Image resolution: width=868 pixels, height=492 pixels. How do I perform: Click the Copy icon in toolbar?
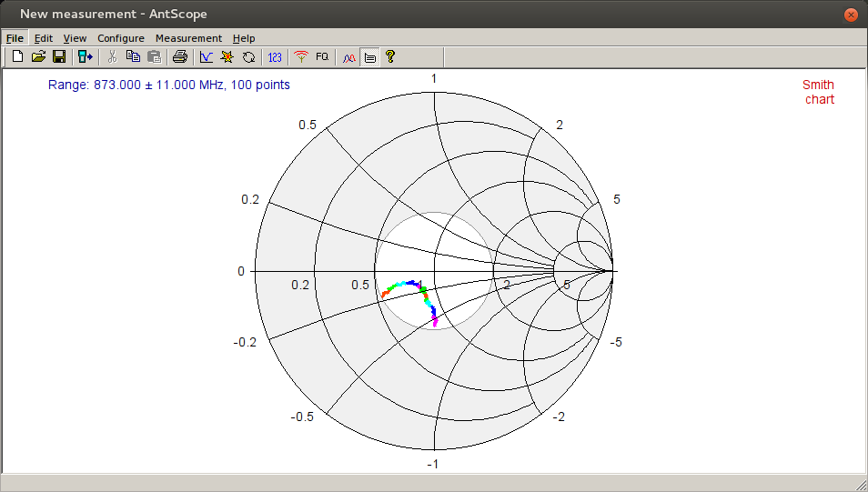pos(133,56)
